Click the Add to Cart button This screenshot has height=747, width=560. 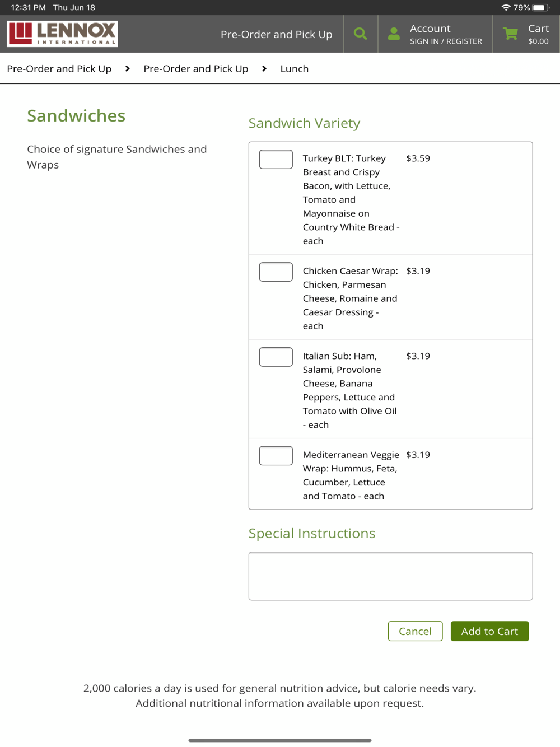(489, 631)
